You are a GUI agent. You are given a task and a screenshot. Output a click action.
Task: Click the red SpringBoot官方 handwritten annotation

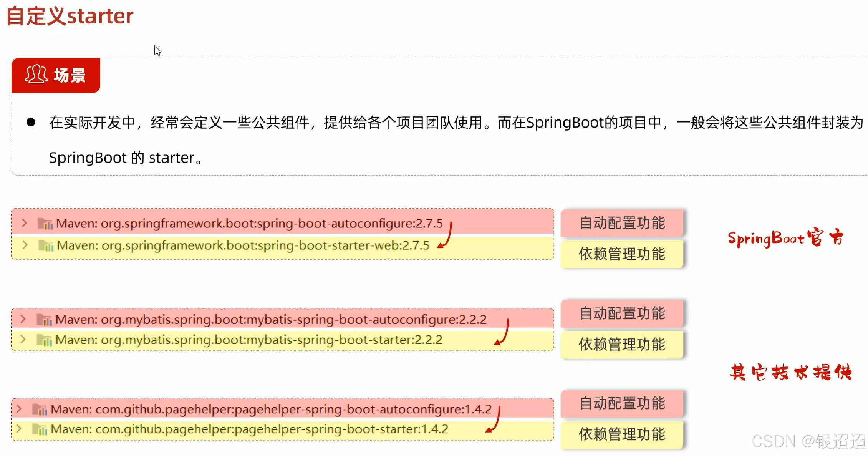(x=785, y=238)
